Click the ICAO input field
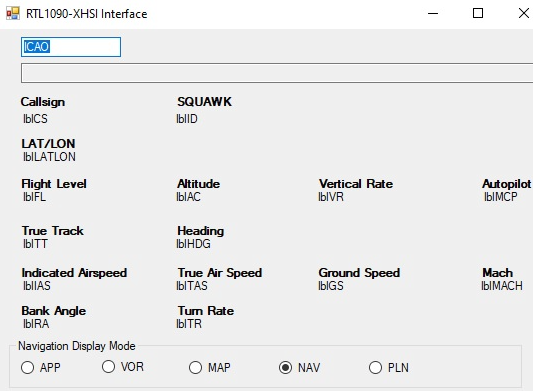This screenshot has width=533, height=391. point(71,47)
